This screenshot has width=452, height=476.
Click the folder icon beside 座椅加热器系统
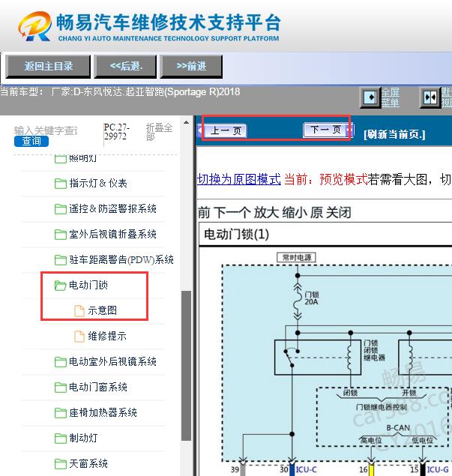tap(61, 413)
